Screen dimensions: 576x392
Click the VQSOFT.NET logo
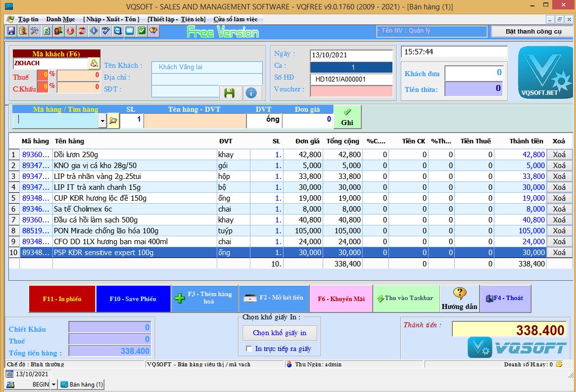(x=545, y=73)
